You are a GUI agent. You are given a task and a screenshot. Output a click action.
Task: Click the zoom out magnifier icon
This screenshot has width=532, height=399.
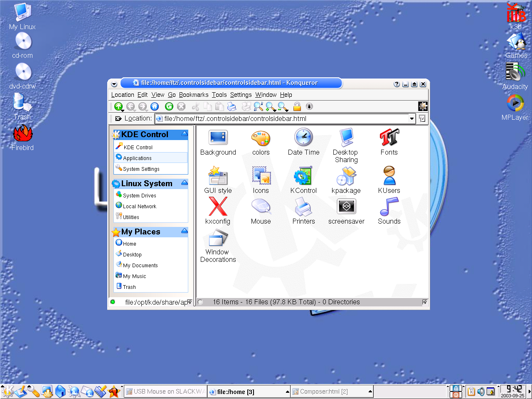283,106
